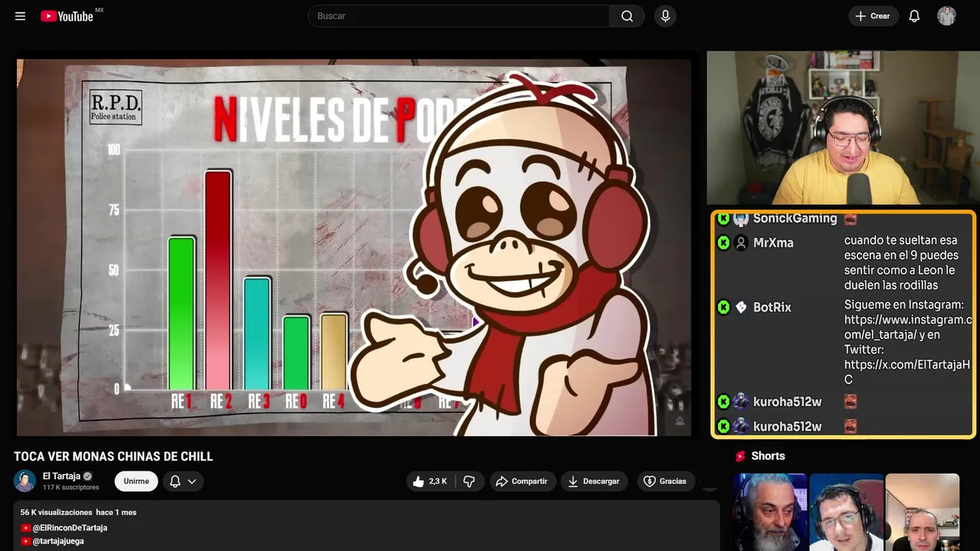Open El Tartaja channel avatar
Image resolution: width=980 pixels, height=551 pixels.
click(24, 481)
